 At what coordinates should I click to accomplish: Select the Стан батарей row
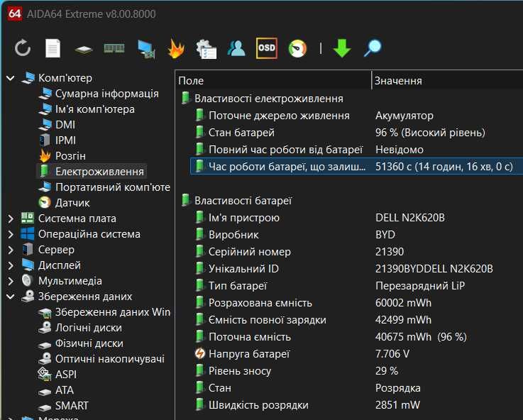click(356, 133)
